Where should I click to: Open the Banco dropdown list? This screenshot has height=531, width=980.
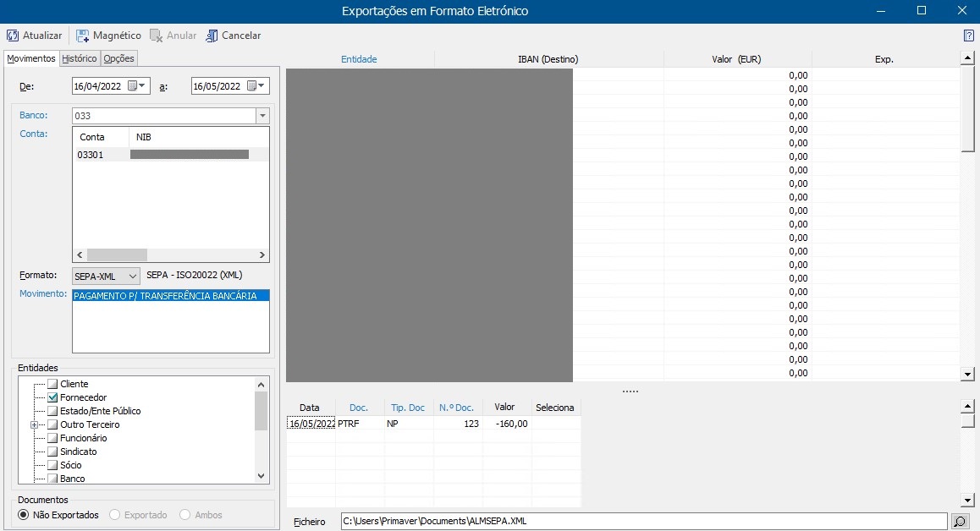(x=262, y=116)
